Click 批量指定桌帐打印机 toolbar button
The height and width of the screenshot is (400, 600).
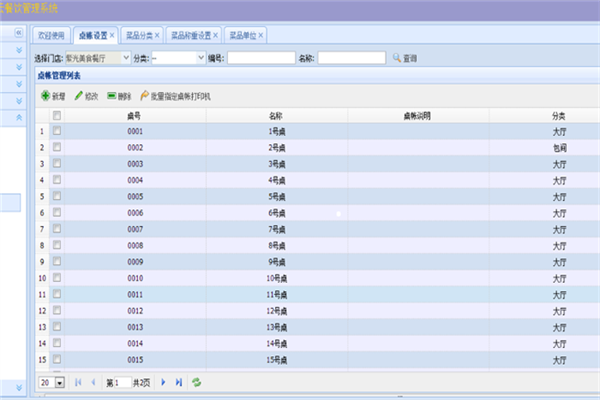point(175,96)
